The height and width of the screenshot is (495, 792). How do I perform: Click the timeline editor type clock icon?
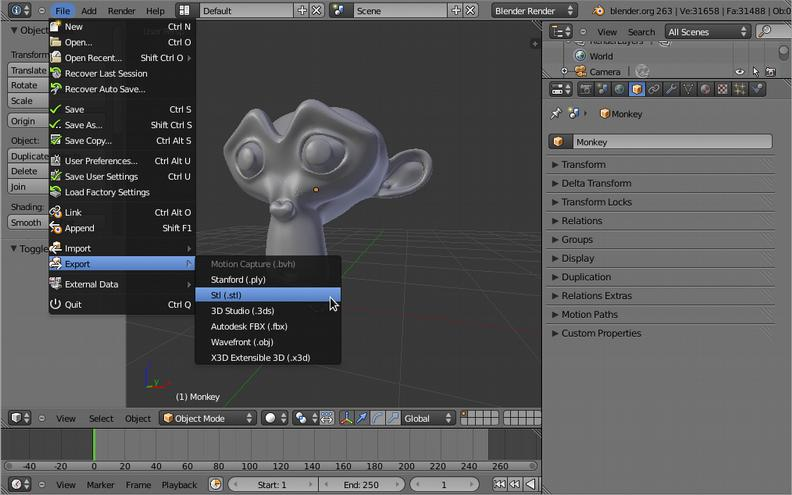pyautogui.click(x=20, y=484)
